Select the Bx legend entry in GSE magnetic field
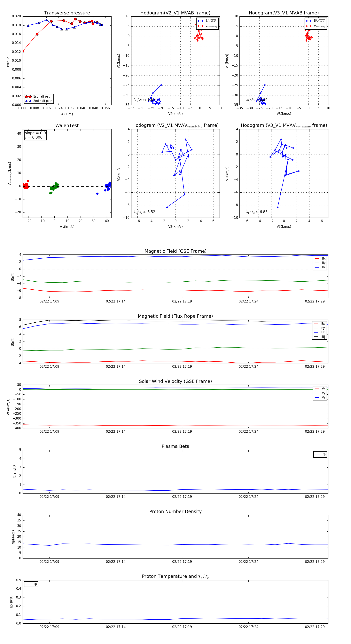The image size is (351, 644). pos(320,259)
